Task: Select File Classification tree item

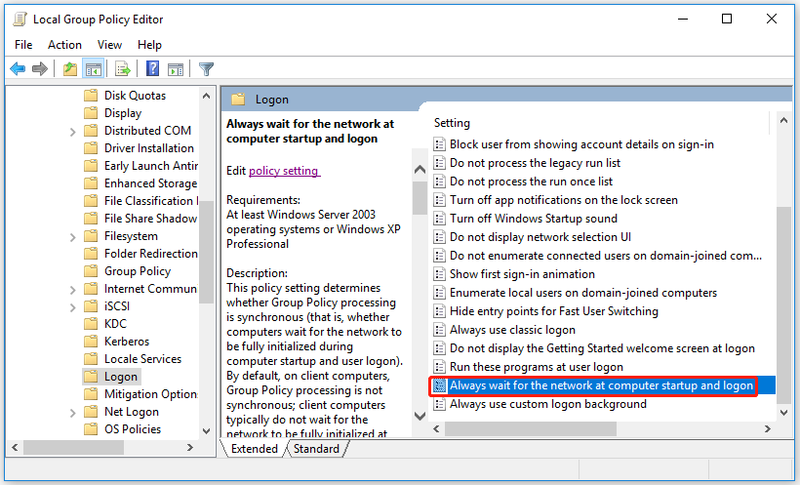Action: (x=151, y=201)
